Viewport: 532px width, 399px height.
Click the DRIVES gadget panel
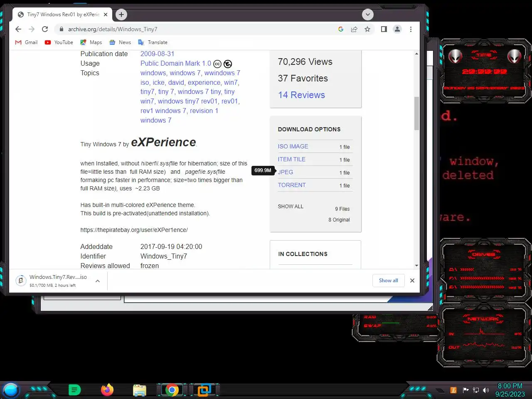tap(485, 270)
